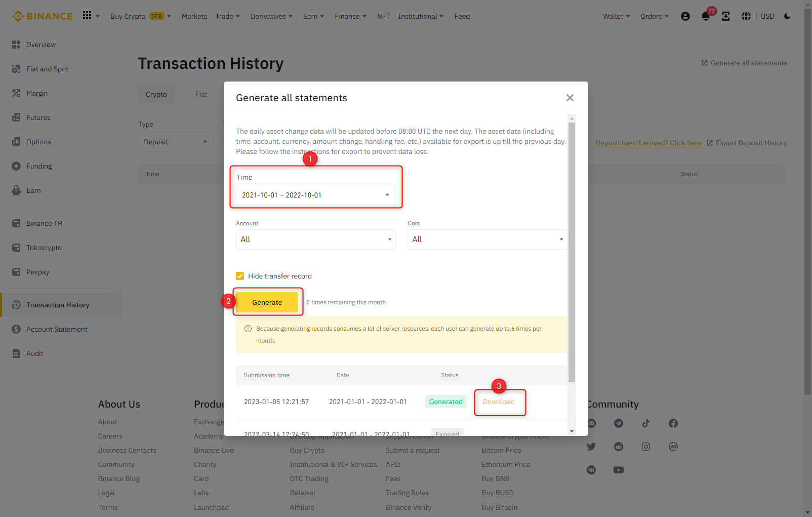Open the Discord community icon
812x517 pixels.
(591, 423)
